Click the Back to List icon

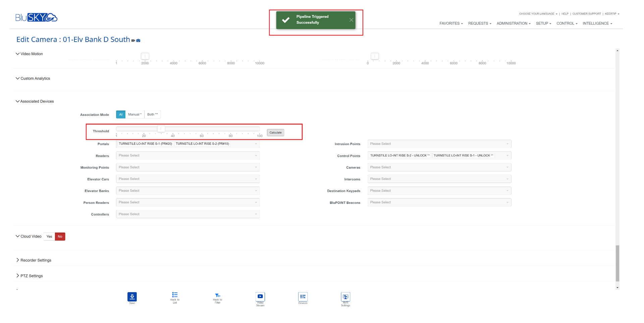pos(175,295)
